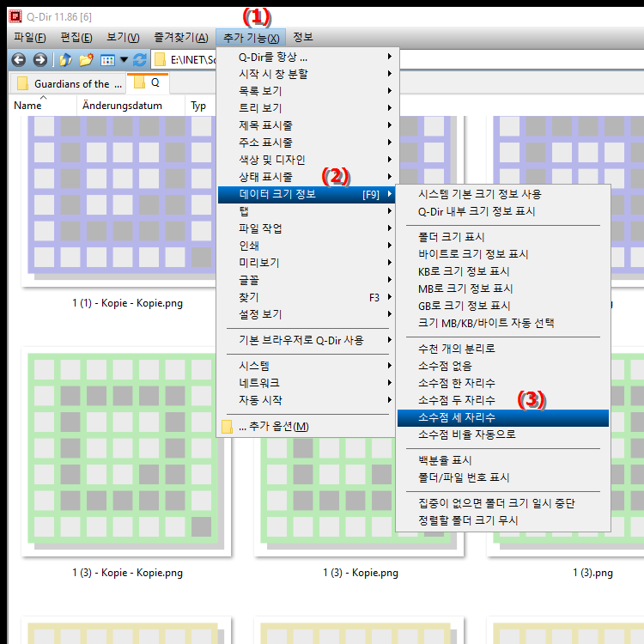The image size is (644, 644).
Task: Click the new folder icon in toolbar
Action: coord(86,60)
